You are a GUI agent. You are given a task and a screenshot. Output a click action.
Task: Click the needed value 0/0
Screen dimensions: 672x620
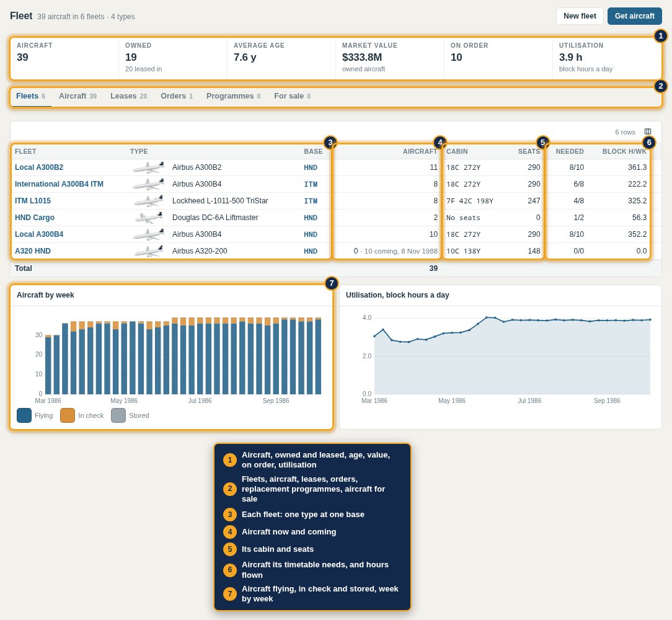coord(578,251)
